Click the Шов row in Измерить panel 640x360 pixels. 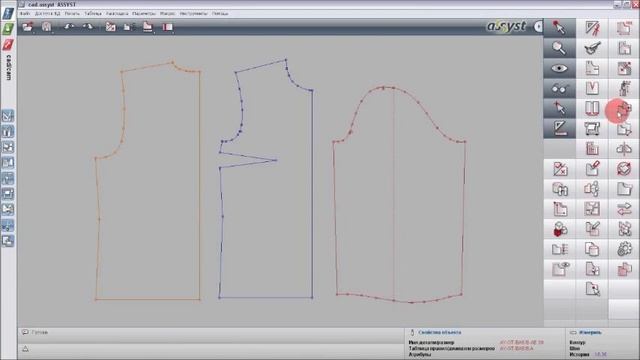coord(574,349)
